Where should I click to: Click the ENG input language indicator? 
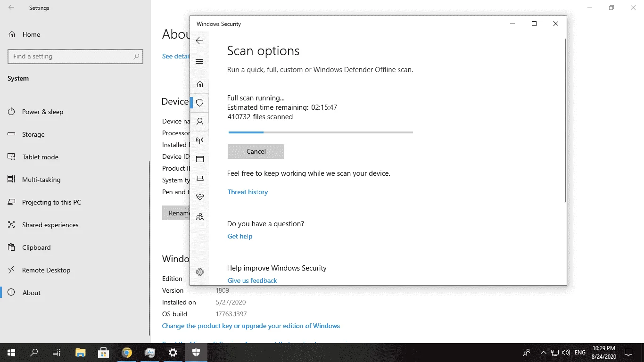[x=580, y=353]
